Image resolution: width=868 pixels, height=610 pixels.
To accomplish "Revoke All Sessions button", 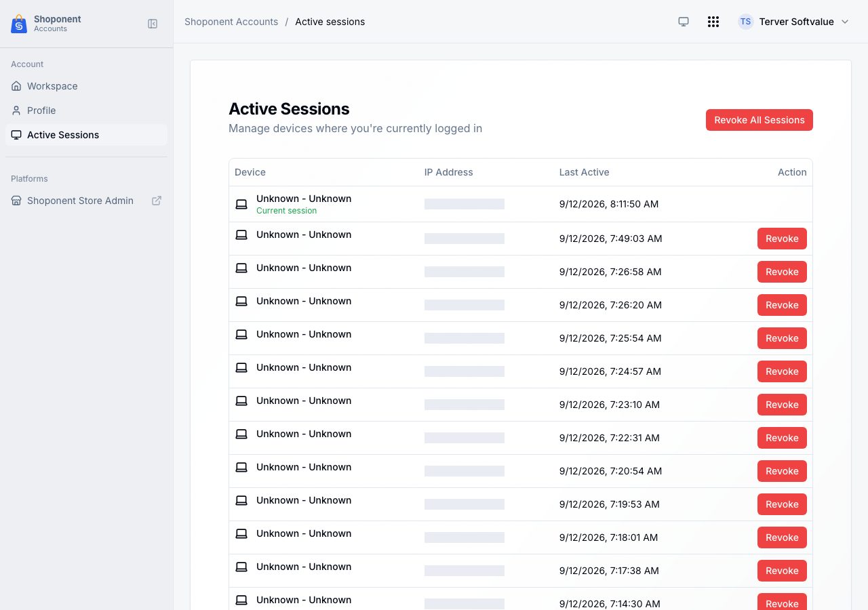I will tap(759, 120).
